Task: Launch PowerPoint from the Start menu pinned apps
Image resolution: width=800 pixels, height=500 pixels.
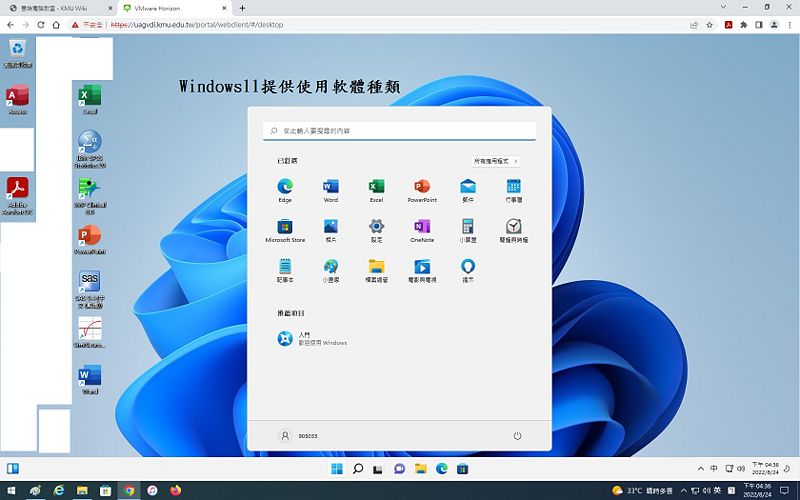Action: tap(422, 191)
